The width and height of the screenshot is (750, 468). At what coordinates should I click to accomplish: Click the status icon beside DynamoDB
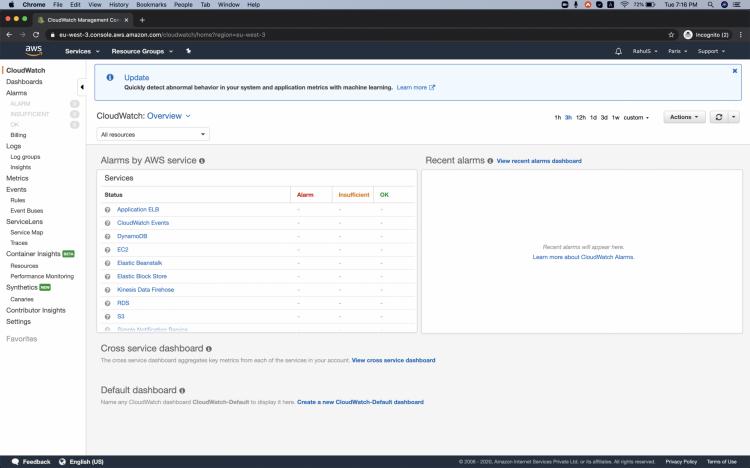[107, 236]
